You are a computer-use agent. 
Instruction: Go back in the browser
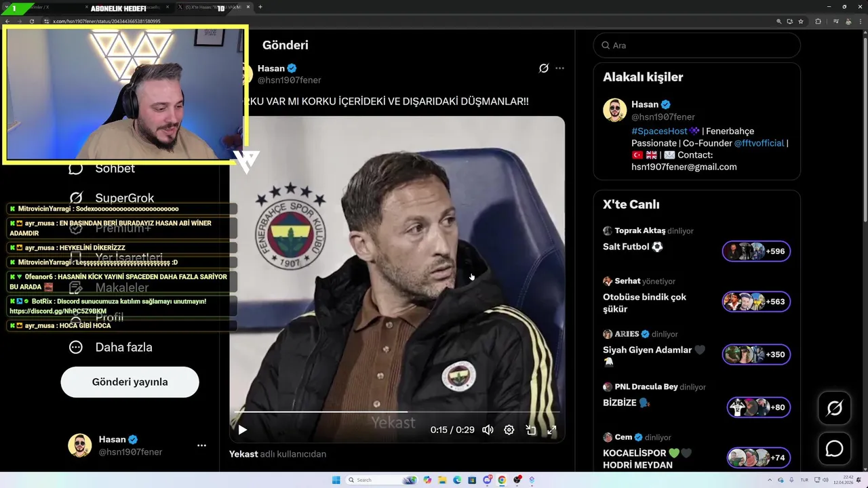click(x=7, y=22)
